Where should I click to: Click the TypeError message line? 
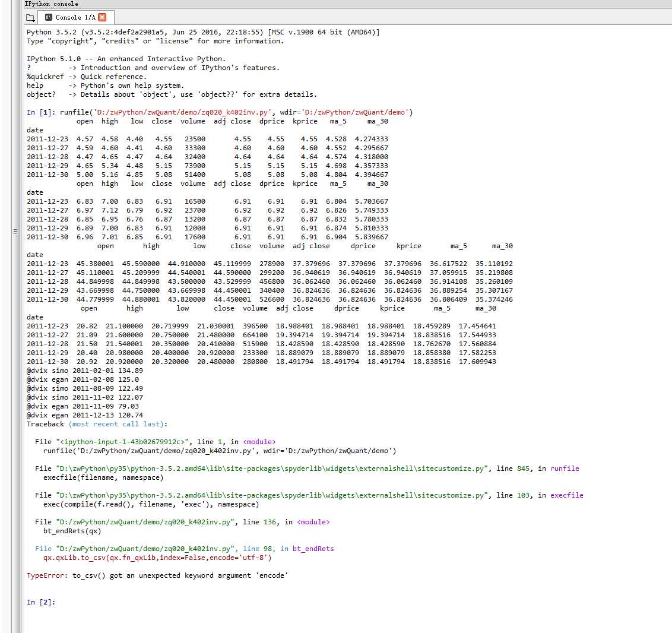[157, 575]
